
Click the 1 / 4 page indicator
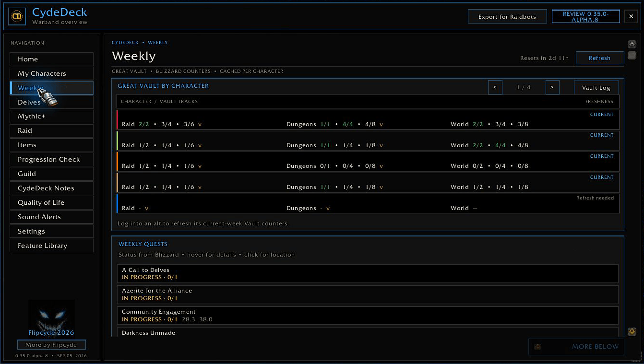524,87
